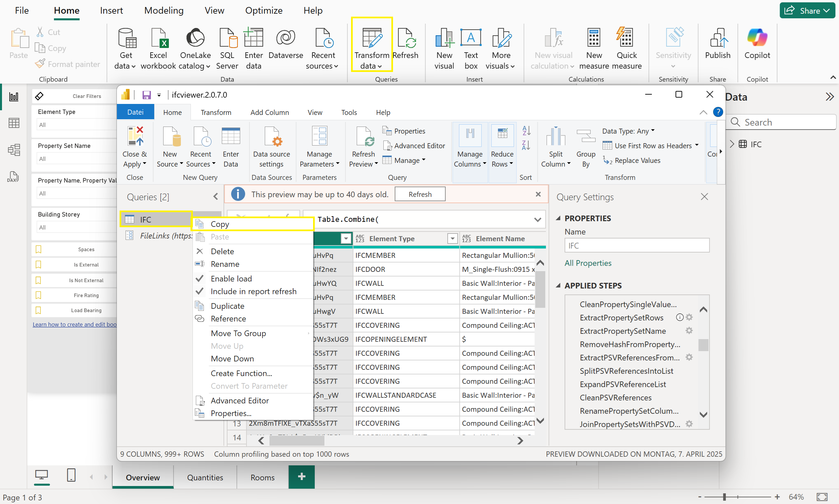
Task: Open OneLake catalog
Action: [x=195, y=49]
